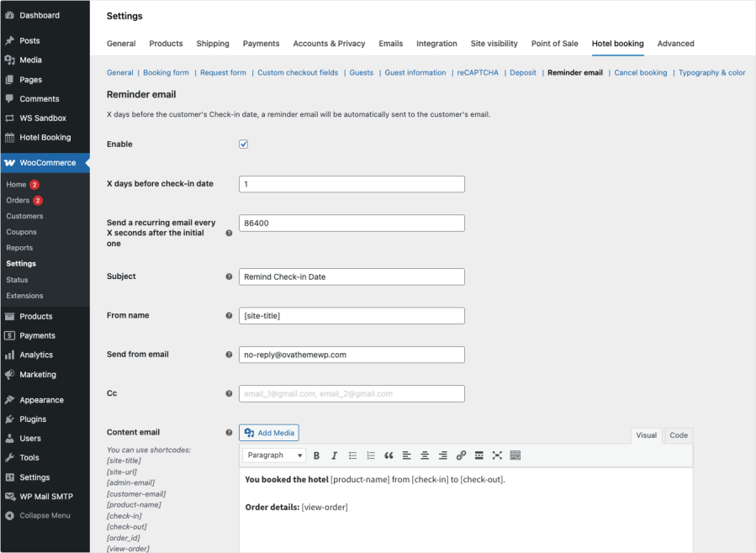Insert a bulleted list in the editor
The image size is (756, 553).
tap(352, 456)
